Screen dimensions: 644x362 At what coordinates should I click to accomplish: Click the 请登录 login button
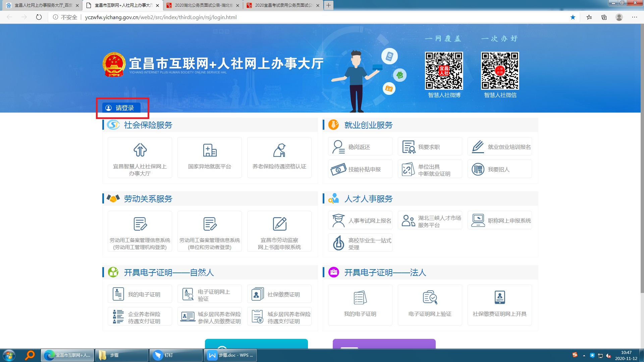[x=121, y=108]
